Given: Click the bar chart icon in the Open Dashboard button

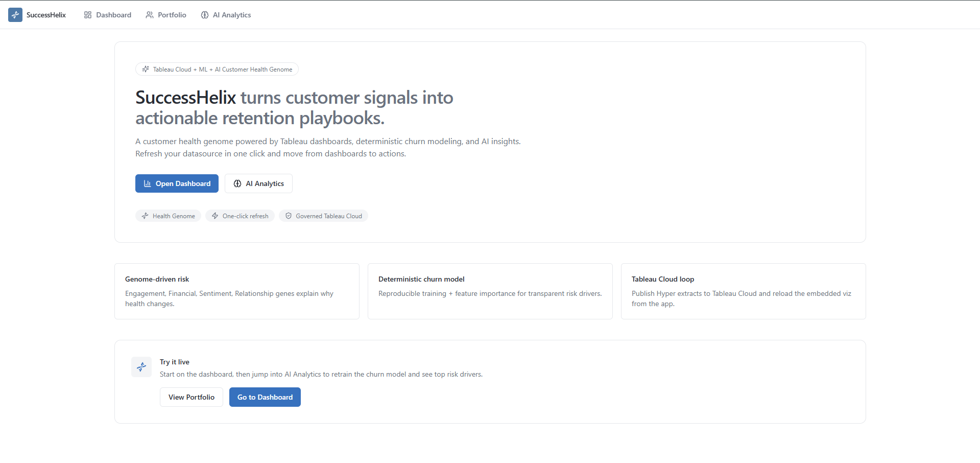Looking at the screenshot, I should [x=148, y=183].
